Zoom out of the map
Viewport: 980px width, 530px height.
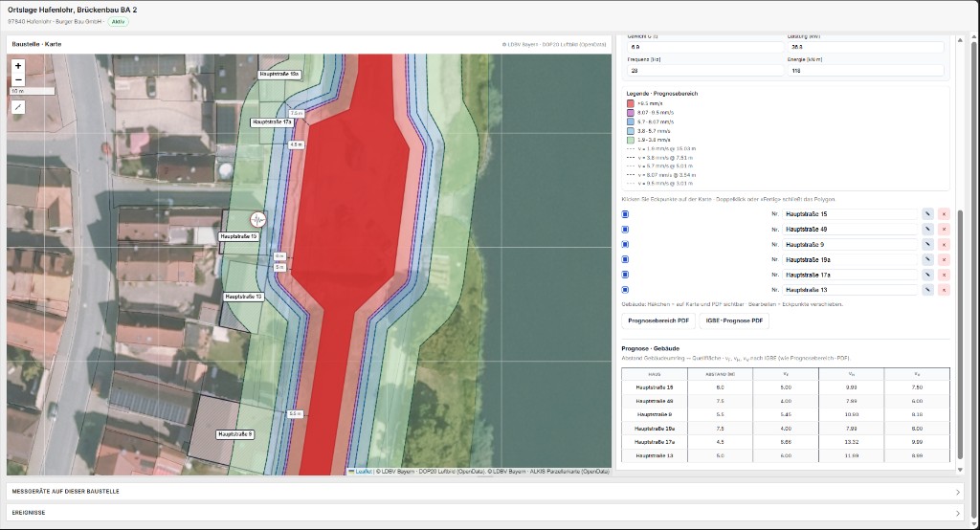18,79
